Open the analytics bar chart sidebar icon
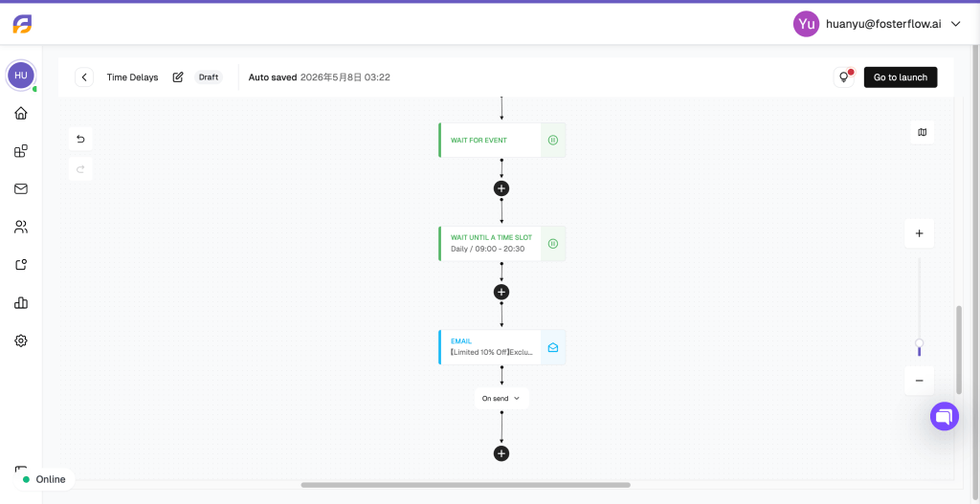The width and height of the screenshot is (980, 504). (x=21, y=303)
